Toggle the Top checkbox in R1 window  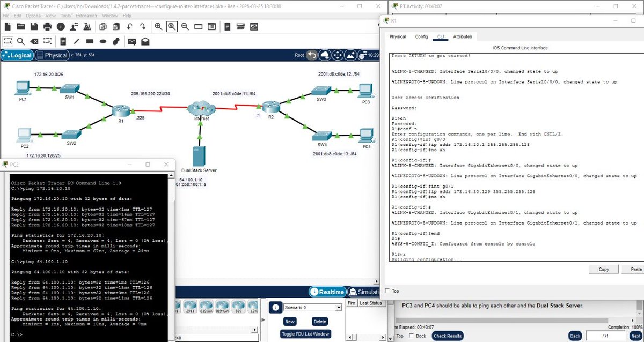click(x=388, y=291)
